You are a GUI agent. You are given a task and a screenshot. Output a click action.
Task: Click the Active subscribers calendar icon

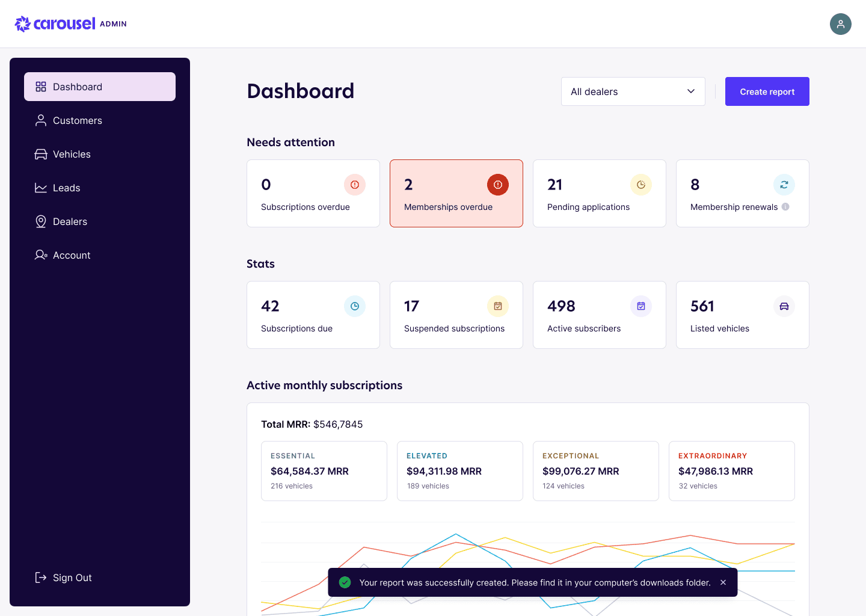click(x=640, y=306)
